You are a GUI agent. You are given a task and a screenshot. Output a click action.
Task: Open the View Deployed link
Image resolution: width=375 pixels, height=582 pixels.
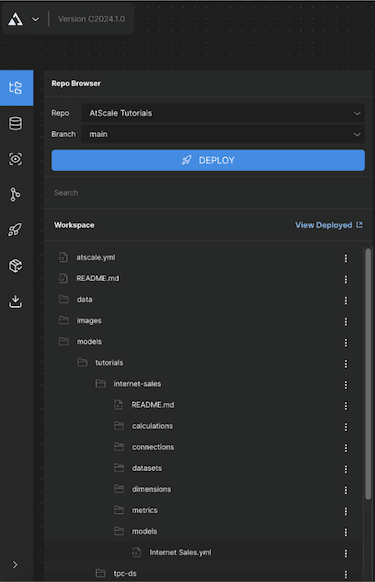(x=329, y=225)
